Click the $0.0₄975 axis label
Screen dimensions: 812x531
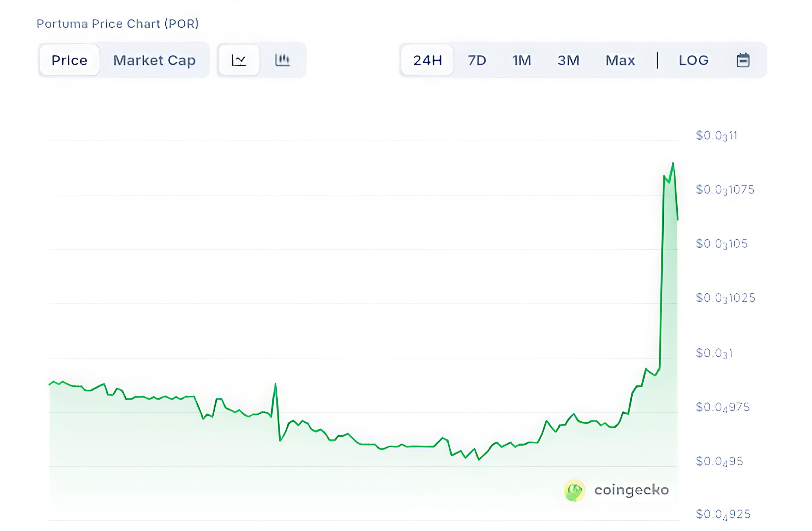coord(723,407)
